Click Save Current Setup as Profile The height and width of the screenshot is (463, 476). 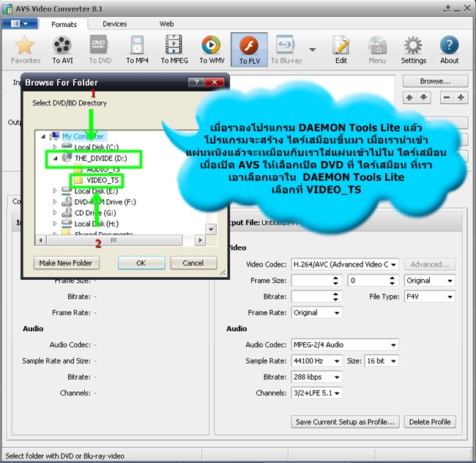click(x=345, y=422)
